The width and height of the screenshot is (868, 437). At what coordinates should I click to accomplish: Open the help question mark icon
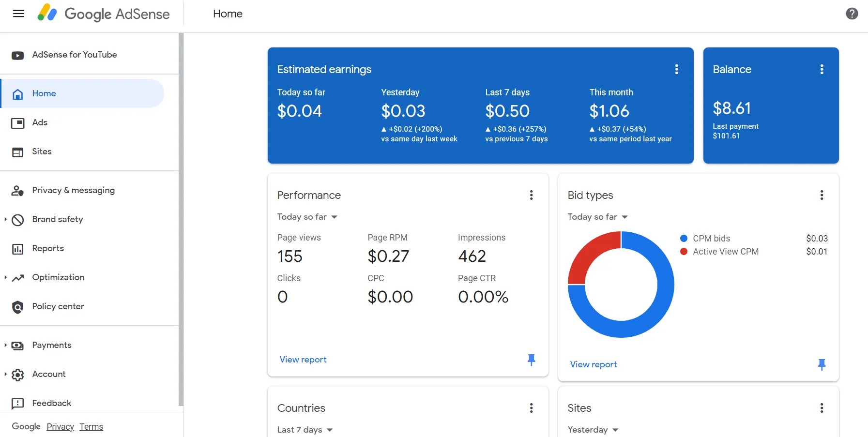(852, 14)
